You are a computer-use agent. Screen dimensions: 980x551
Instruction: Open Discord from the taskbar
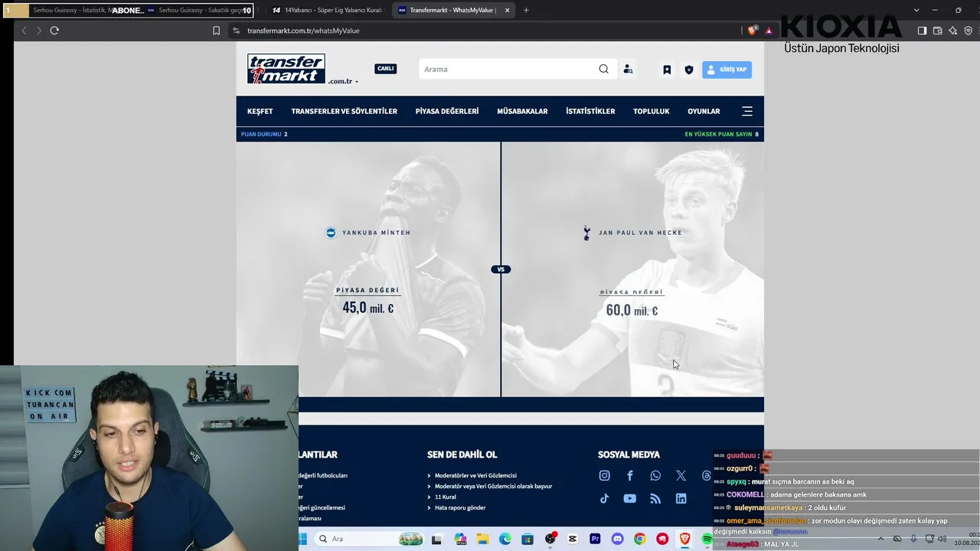tap(618, 540)
